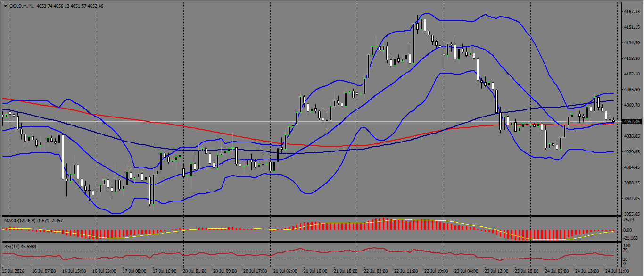The image size is (644, 276).
Task: Select the MACD(12,26,9) indicator label
Action: [21, 220]
